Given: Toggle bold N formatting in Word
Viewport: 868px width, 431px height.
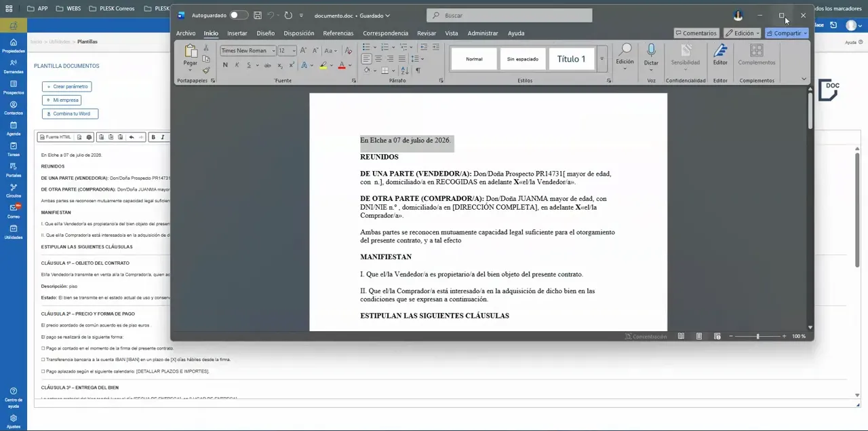Looking at the screenshot, I should click(225, 65).
